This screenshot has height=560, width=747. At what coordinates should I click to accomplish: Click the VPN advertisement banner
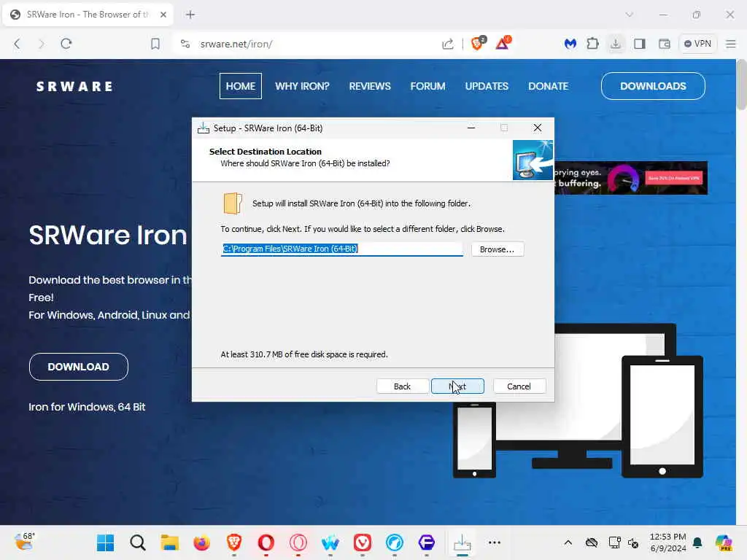coord(631,178)
